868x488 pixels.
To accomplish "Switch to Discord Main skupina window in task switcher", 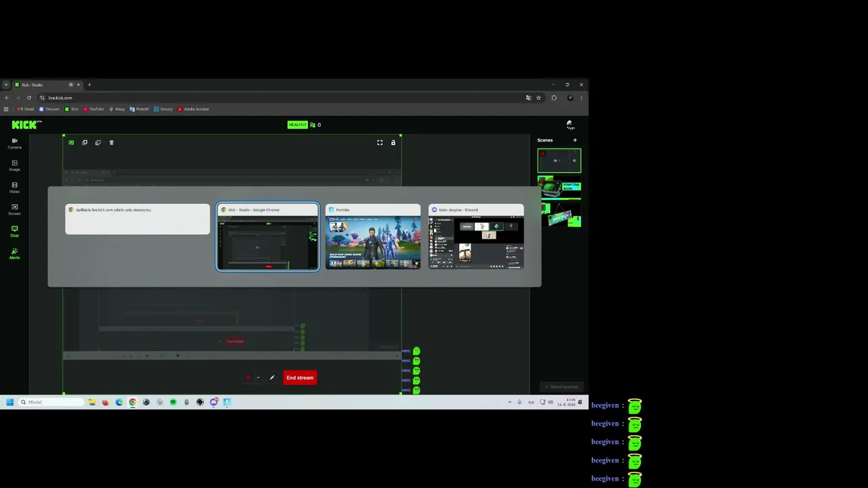I will (x=476, y=237).
